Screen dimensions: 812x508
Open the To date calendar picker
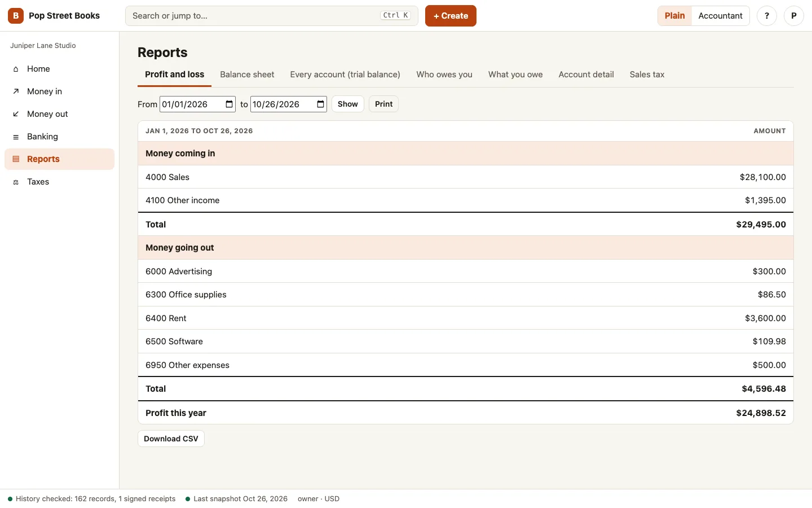point(320,104)
